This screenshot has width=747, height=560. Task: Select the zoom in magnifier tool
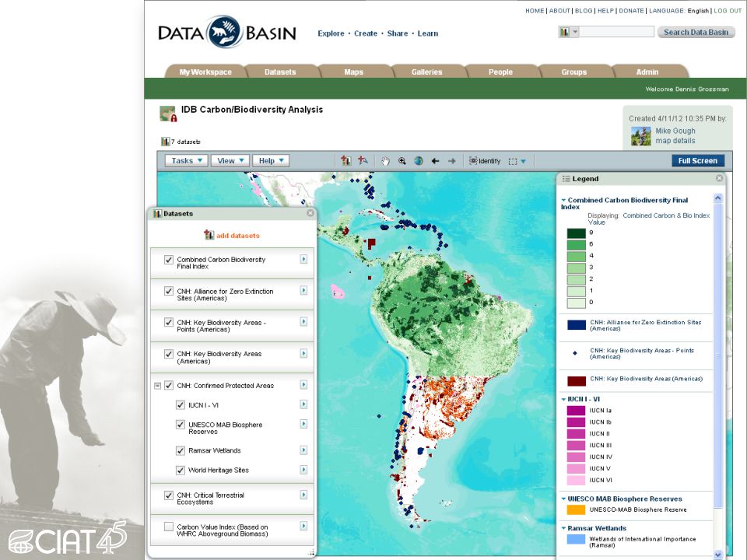click(x=402, y=161)
